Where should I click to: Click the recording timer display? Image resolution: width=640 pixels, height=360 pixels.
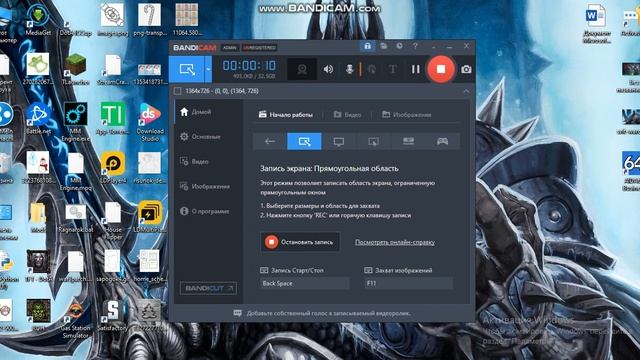pyautogui.click(x=249, y=66)
